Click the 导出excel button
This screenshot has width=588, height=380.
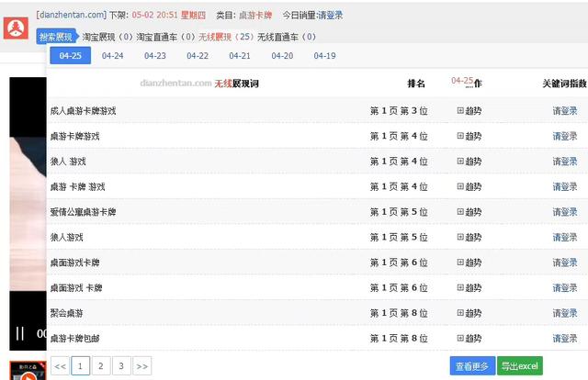(520, 365)
